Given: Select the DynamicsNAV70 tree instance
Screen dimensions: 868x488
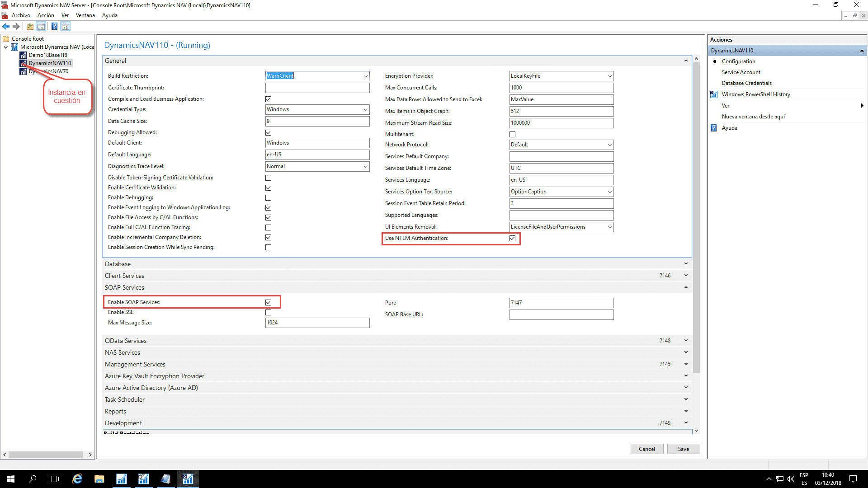Looking at the screenshot, I should 50,71.
